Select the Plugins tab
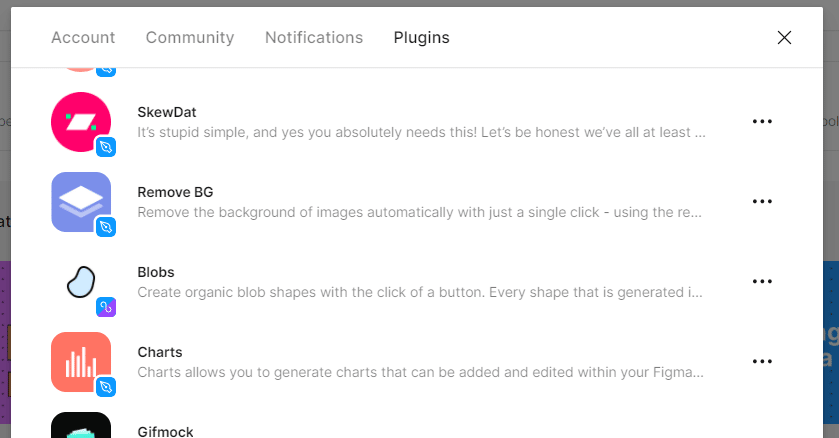 [422, 37]
